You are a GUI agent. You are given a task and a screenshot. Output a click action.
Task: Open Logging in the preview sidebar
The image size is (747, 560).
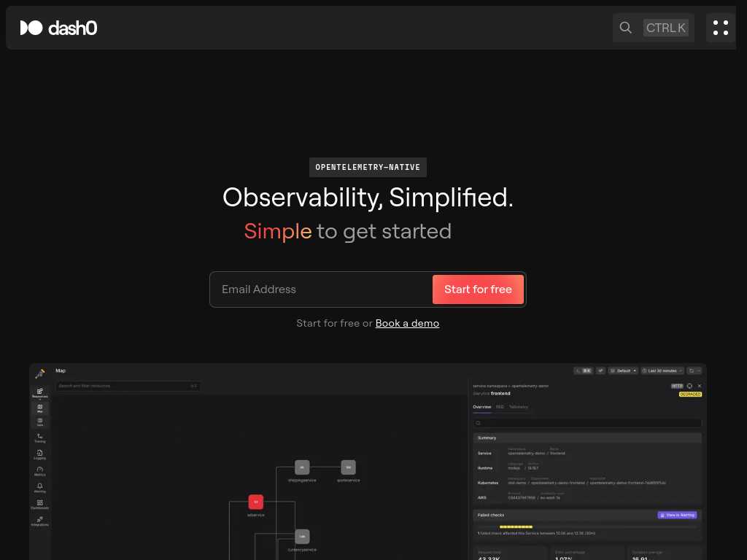(40, 455)
